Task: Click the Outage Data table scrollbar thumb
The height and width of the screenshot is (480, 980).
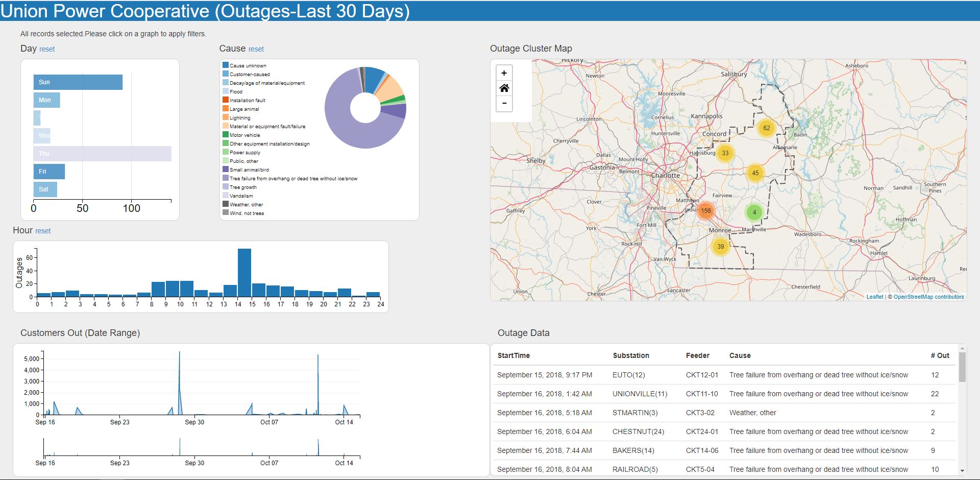Action: click(962, 367)
